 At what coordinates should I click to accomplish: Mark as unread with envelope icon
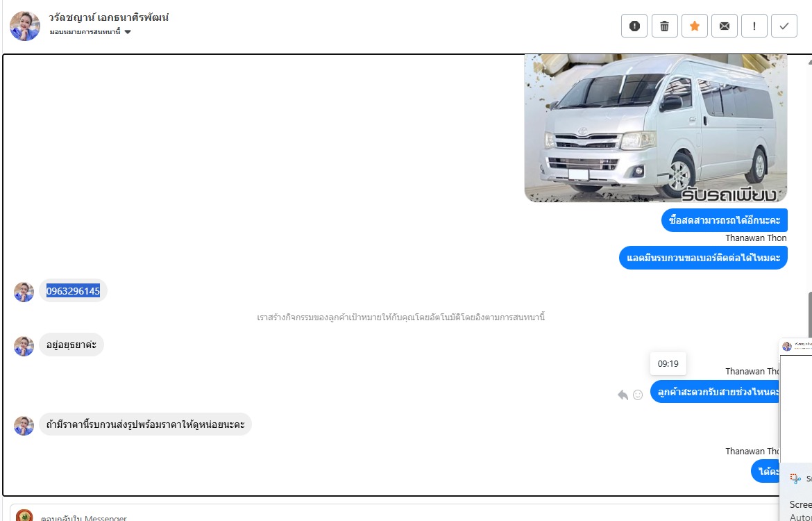tap(725, 26)
